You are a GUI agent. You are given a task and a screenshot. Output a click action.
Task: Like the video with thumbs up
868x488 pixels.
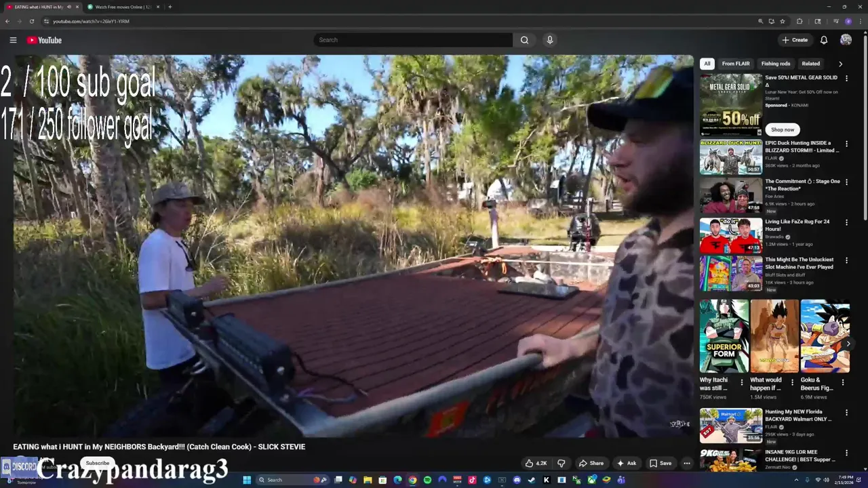coord(536,464)
